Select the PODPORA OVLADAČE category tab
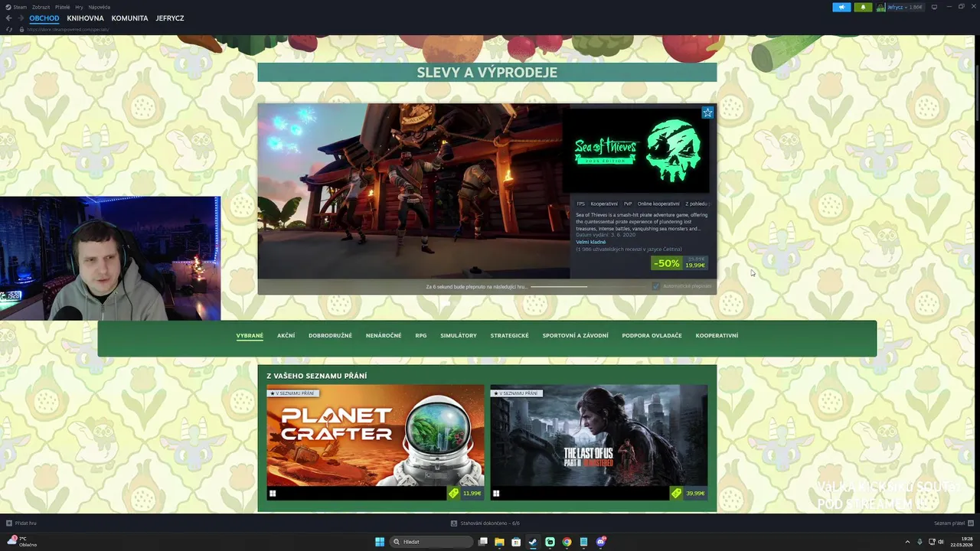Screen dimensions: 980x551 652,335
